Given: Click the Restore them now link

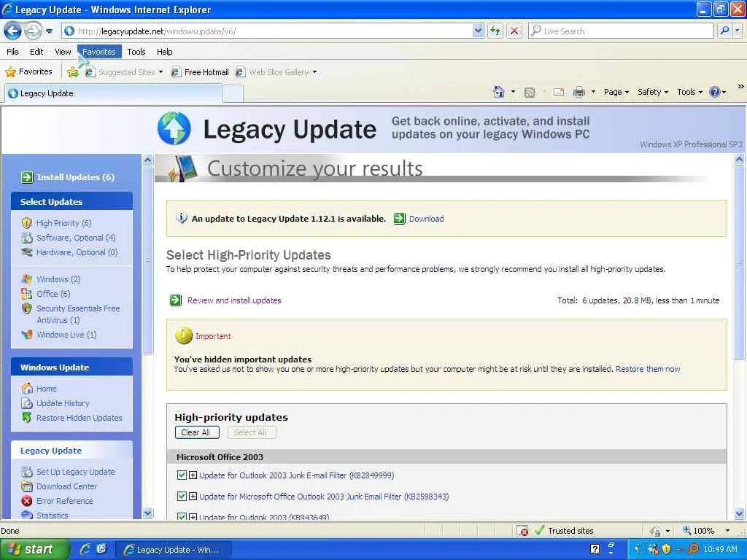Looking at the screenshot, I should [648, 369].
